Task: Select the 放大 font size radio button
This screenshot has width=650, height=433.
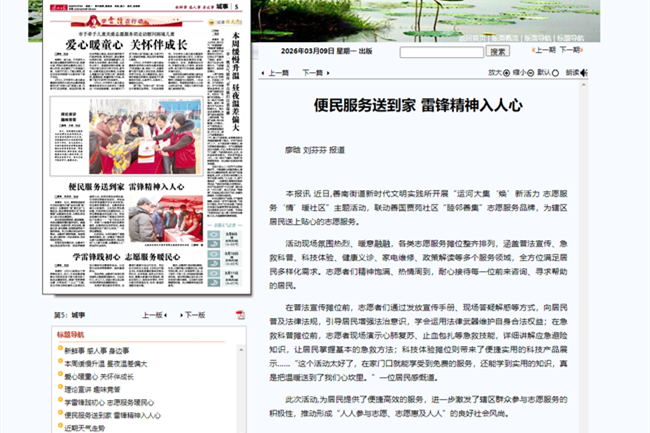Action: point(506,73)
